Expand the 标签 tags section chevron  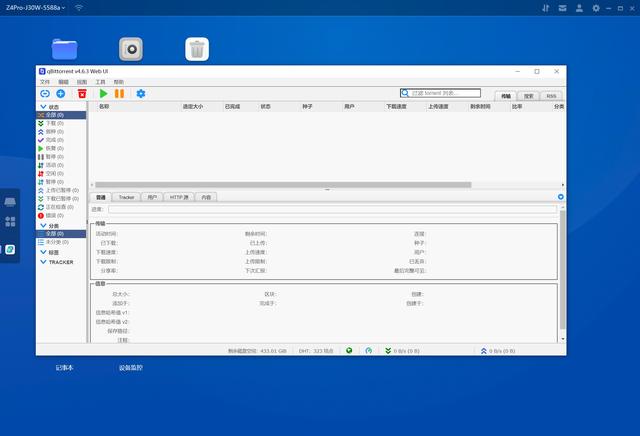point(43,252)
